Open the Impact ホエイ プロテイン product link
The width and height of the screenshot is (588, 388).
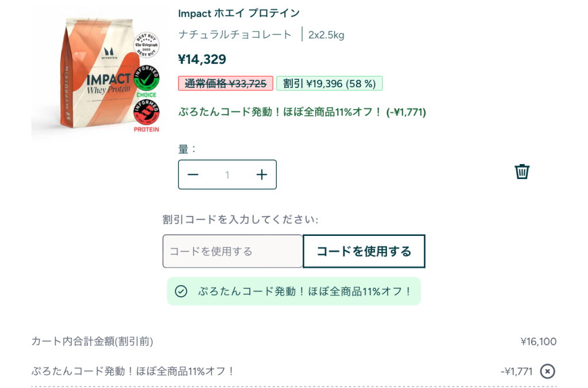click(x=238, y=13)
